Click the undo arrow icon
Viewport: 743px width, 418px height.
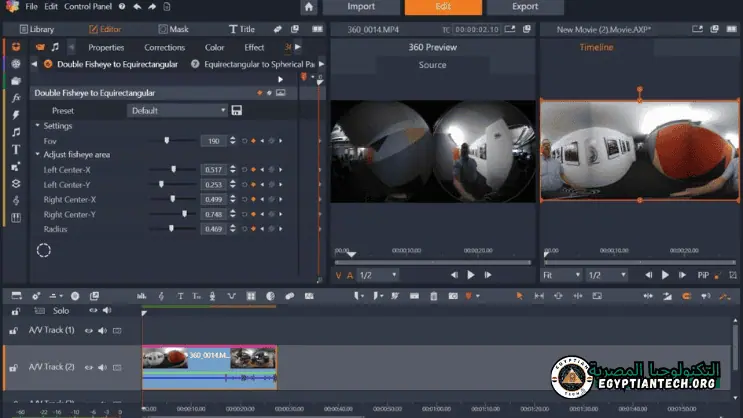pyautogui.click(x=137, y=7)
